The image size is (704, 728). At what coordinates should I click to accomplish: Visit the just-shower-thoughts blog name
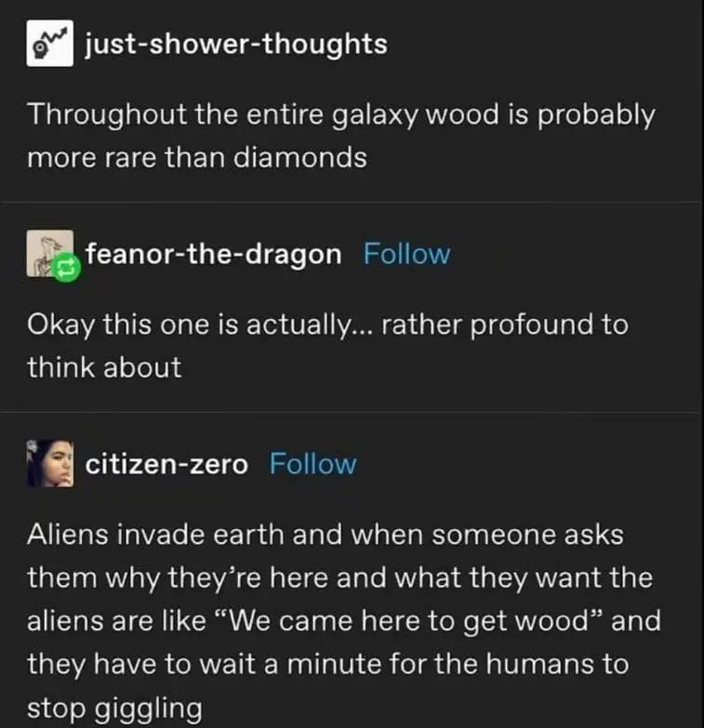[236, 45]
